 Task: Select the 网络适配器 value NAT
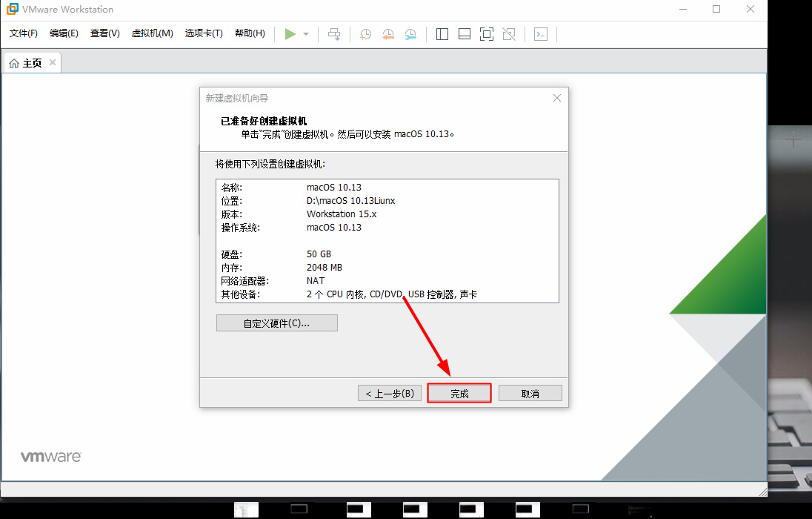click(x=316, y=281)
